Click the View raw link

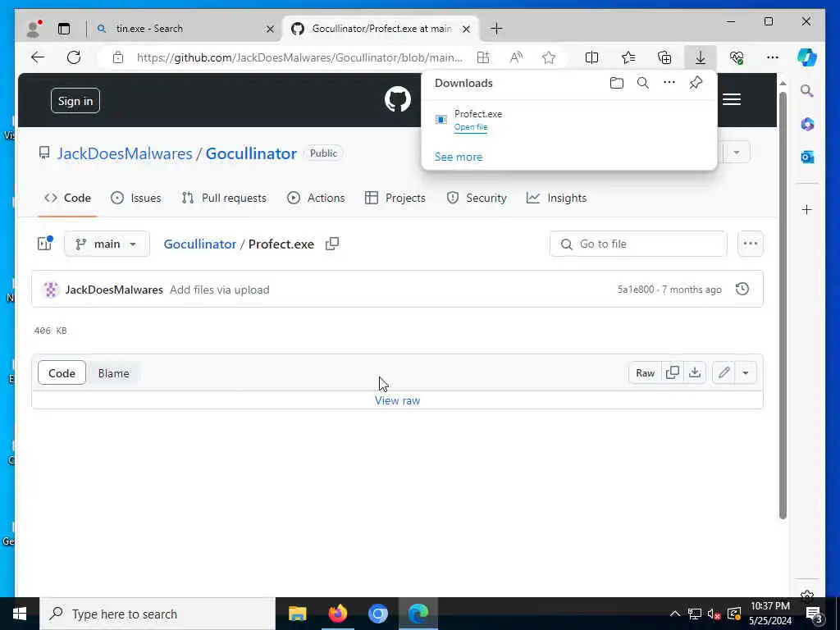click(x=398, y=400)
